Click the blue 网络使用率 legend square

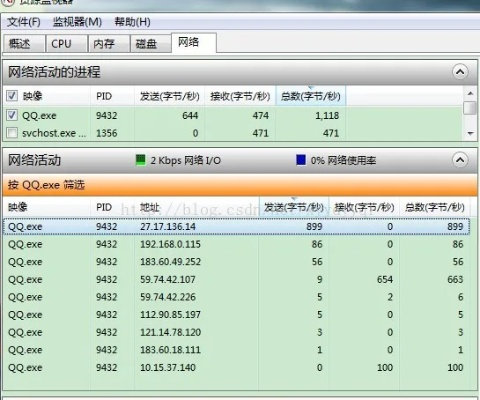tap(301, 160)
